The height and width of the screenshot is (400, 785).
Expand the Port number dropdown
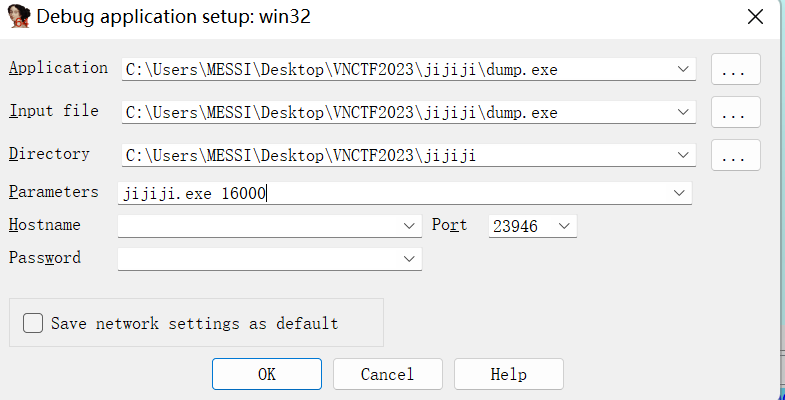(564, 226)
